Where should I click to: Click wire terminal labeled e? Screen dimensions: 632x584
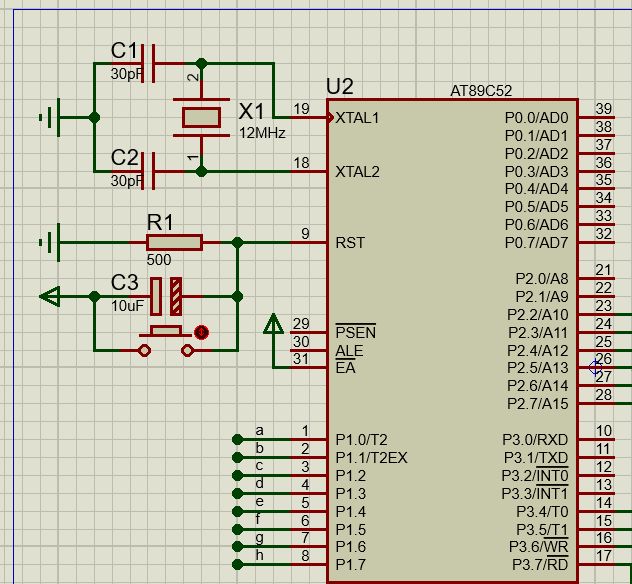pyautogui.click(x=238, y=511)
